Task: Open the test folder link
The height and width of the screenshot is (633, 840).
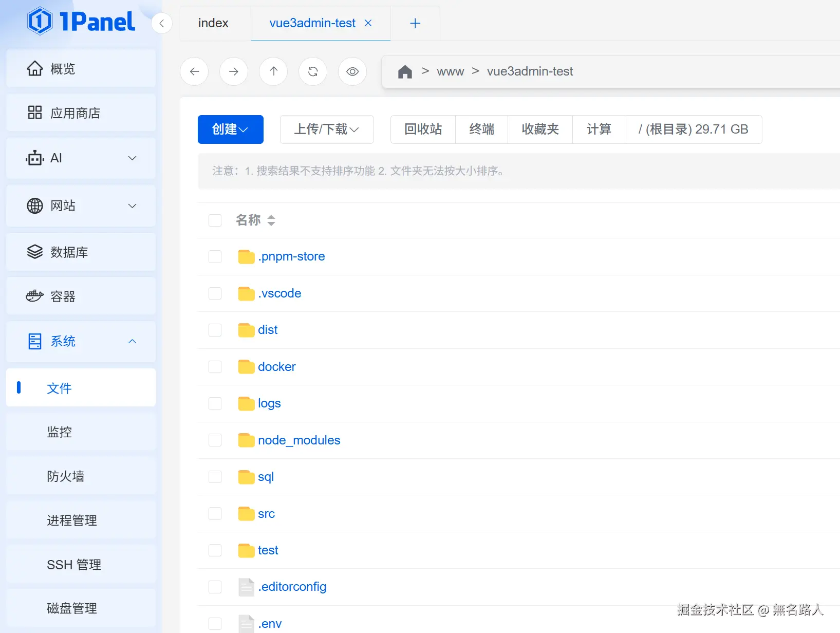Action: pos(268,550)
